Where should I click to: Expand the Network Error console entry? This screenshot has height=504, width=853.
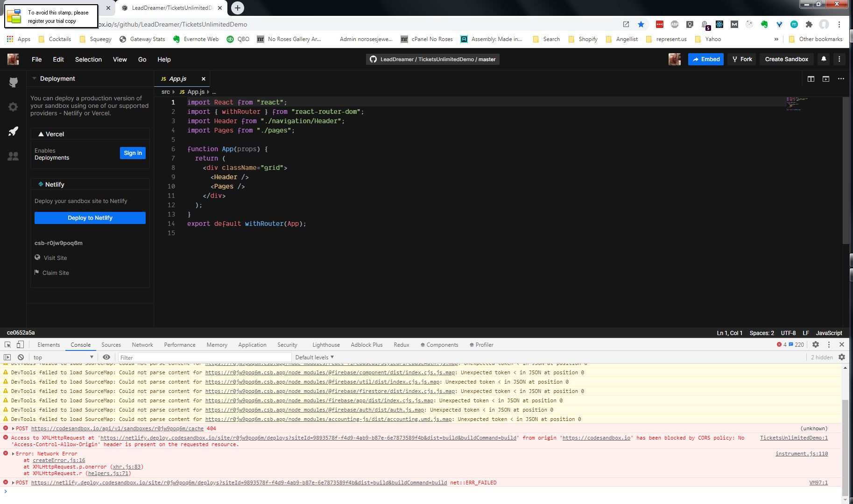13,453
